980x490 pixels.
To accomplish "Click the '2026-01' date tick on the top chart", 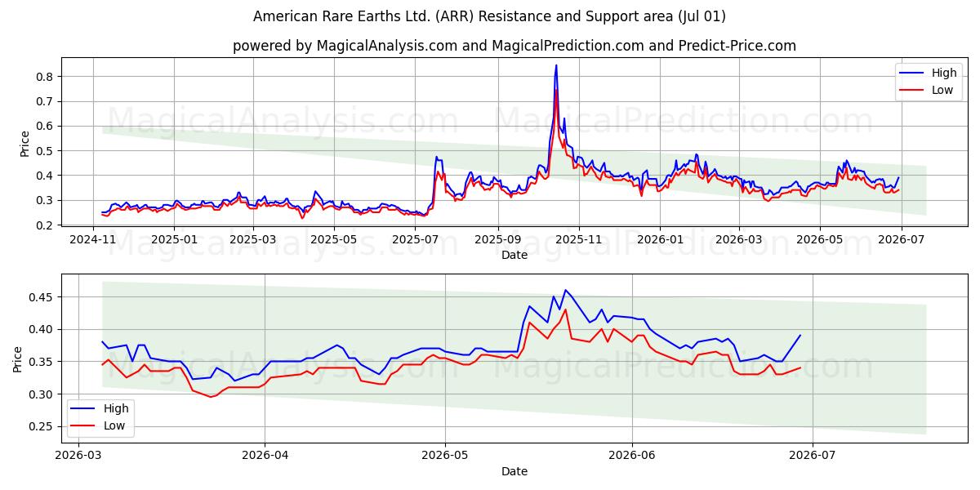I will tap(658, 239).
